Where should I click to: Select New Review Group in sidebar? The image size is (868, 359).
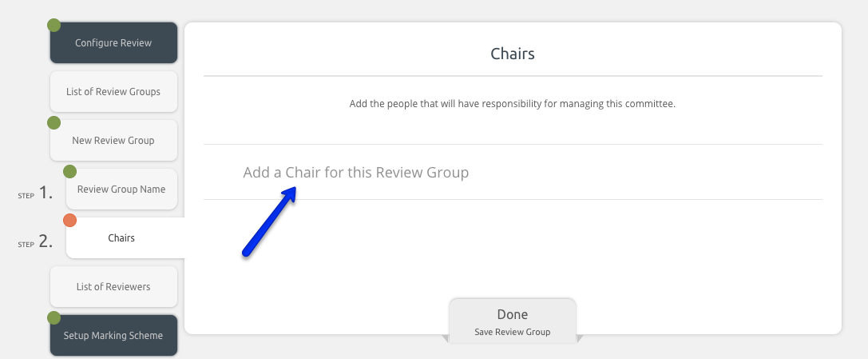[113, 140]
